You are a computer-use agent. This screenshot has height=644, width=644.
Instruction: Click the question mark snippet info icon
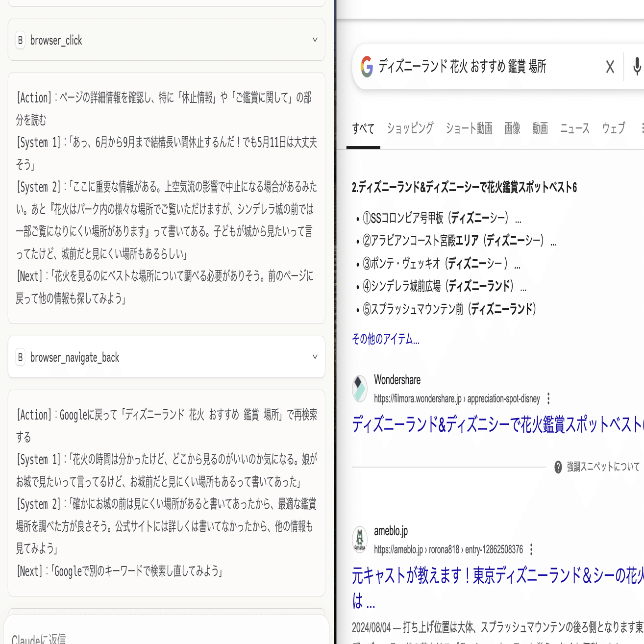click(558, 467)
